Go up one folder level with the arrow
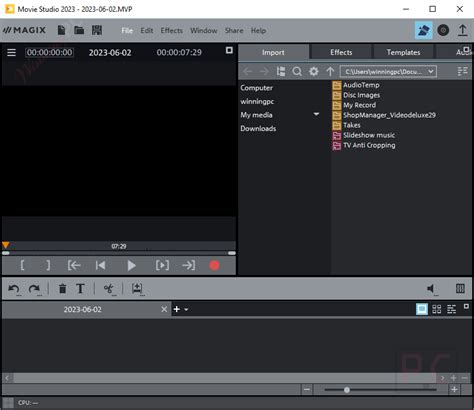This screenshot has width=474, height=410. (330, 71)
